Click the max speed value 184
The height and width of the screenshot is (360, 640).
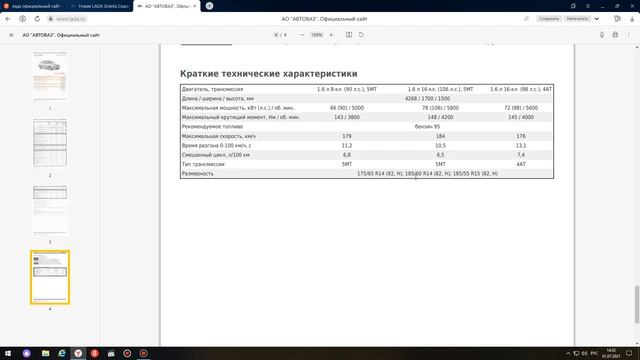point(440,136)
